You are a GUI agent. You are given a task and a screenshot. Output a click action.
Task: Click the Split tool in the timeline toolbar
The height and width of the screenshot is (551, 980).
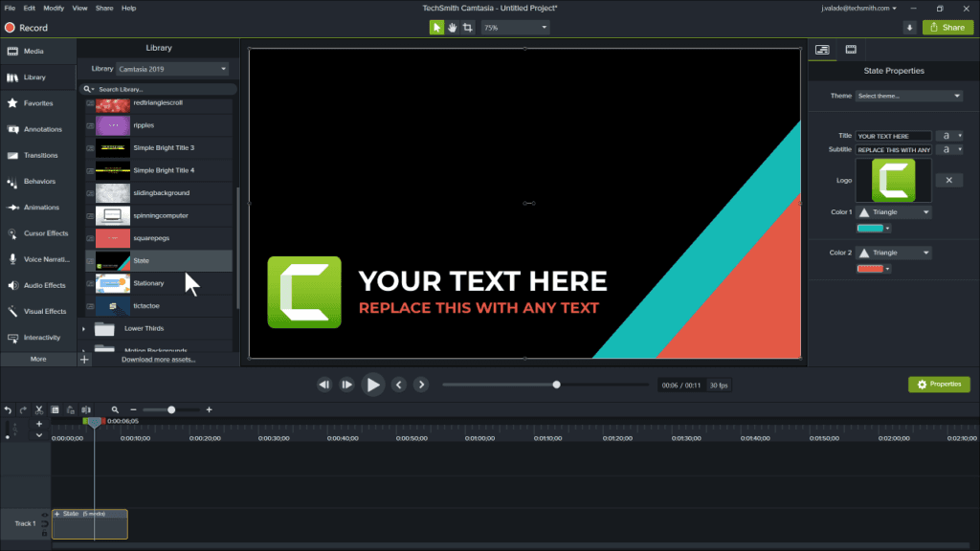tap(86, 409)
